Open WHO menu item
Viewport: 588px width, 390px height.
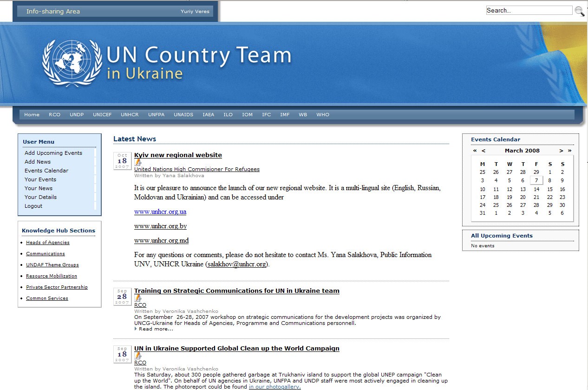(x=323, y=115)
